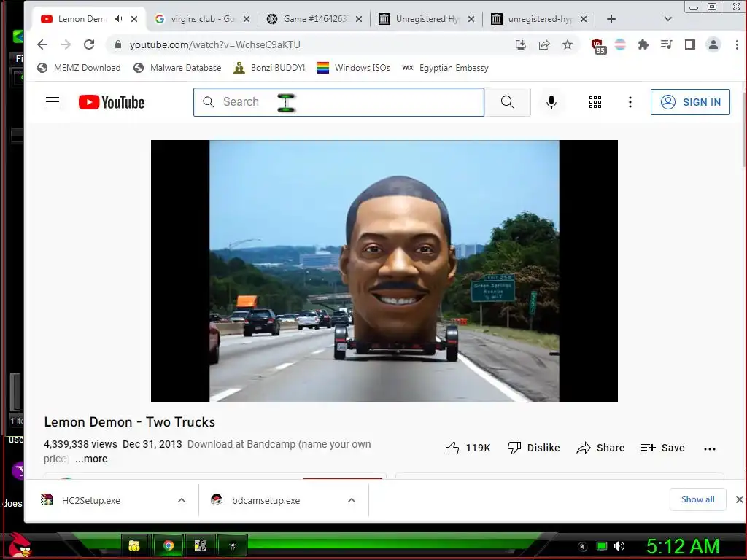
Task: Click the share page icon in address bar
Action: (544, 44)
